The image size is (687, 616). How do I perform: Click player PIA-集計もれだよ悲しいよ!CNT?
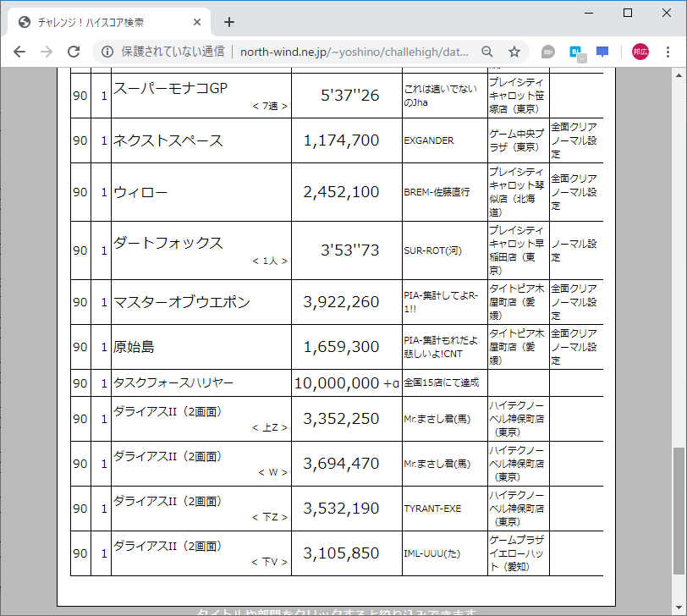(441, 347)
